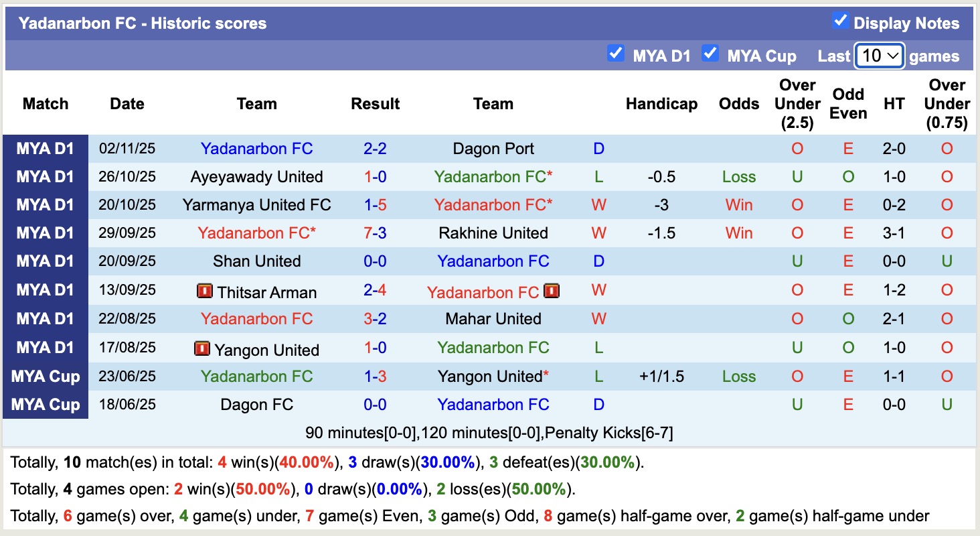Click the Dagon FC team link
This screenshot has width=980, height=536.
point(256,405)
